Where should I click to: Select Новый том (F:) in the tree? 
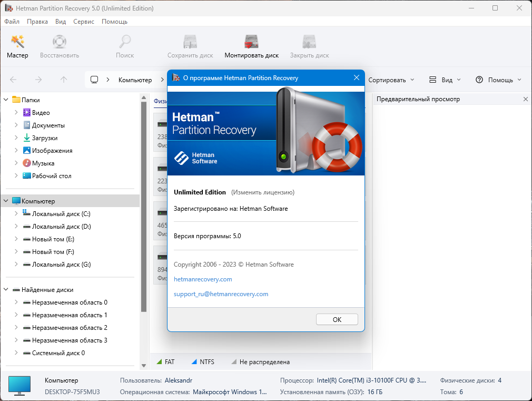click(x=53, y=251)
